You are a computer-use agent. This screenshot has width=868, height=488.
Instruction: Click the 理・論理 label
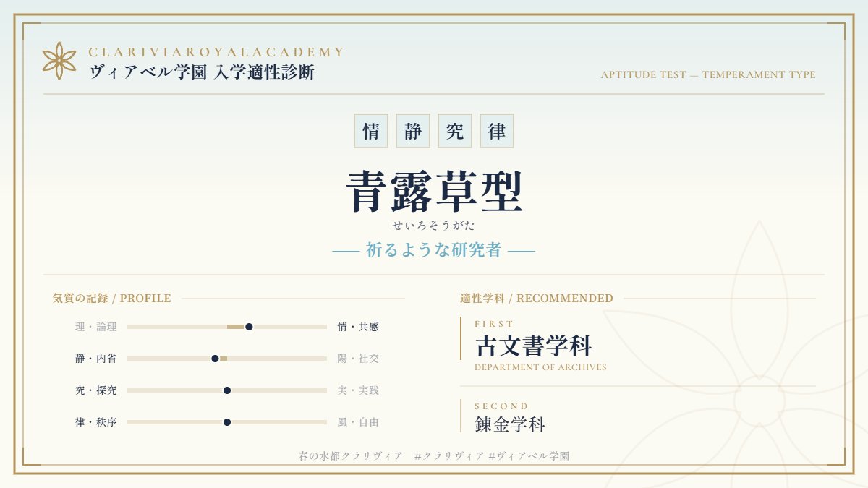click(x=95, y=327)
